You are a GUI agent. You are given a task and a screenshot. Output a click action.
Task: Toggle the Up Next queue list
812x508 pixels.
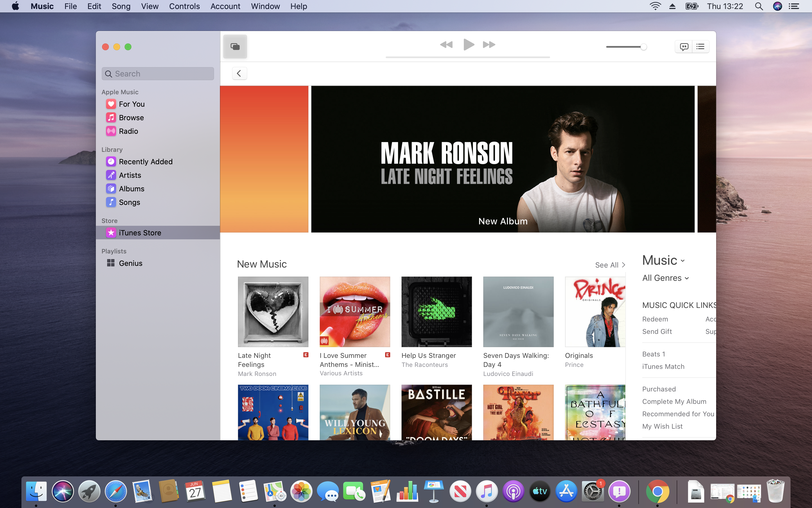point(701,47)
